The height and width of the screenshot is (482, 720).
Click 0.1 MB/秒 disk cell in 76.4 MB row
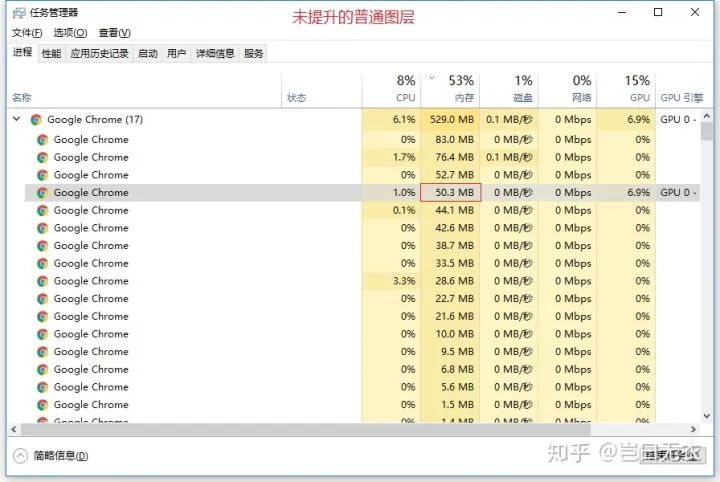[x=509, y=157]
